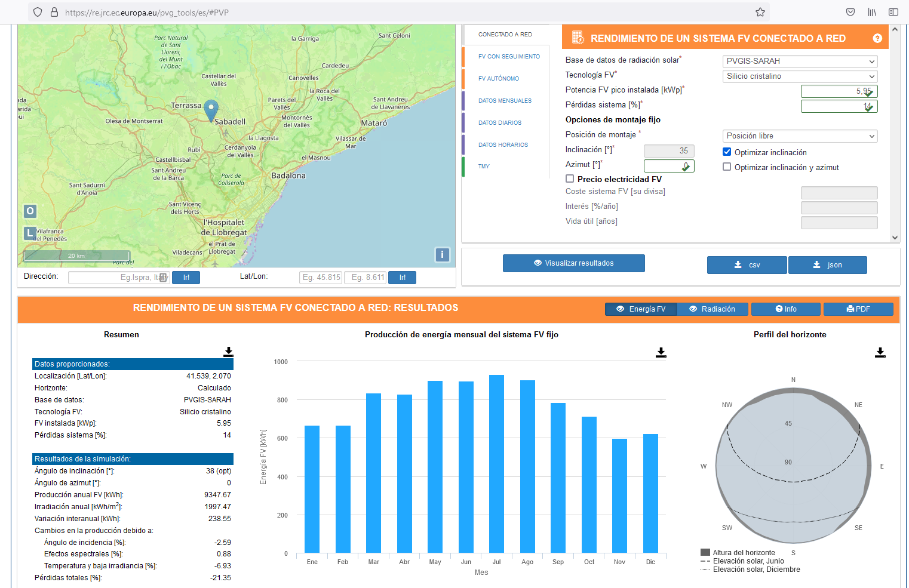The width and height of the screenshot is (909, 588).
Task: Enable Optimizar inclinación y azimut
Action: coord(727,167)
